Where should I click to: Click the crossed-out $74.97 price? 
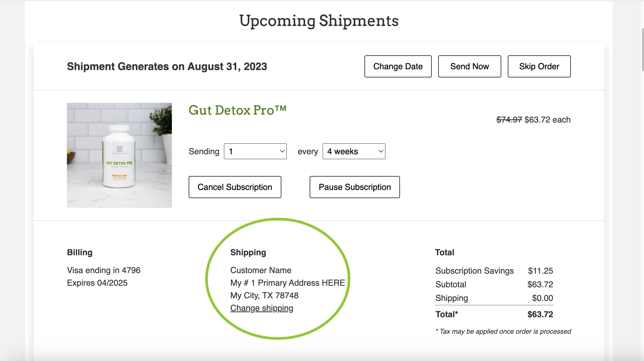click(509, 120)
